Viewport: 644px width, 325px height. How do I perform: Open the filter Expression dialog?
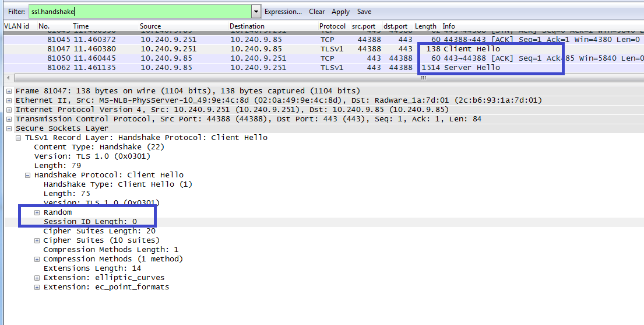283,12
